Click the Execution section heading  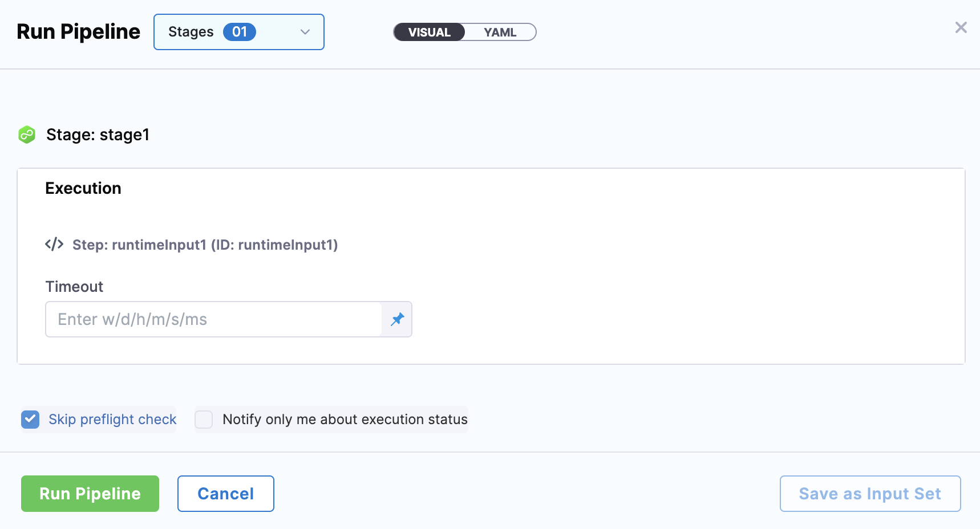pos(83,189)
